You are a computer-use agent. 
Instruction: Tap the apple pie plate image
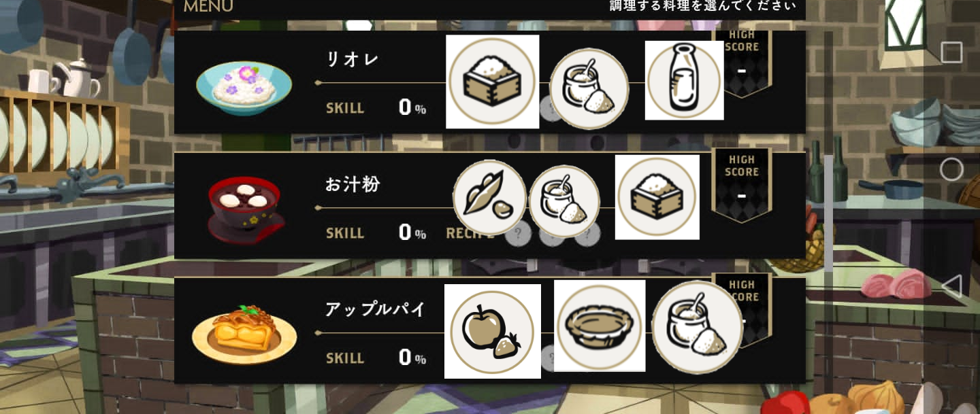(244, 333)
